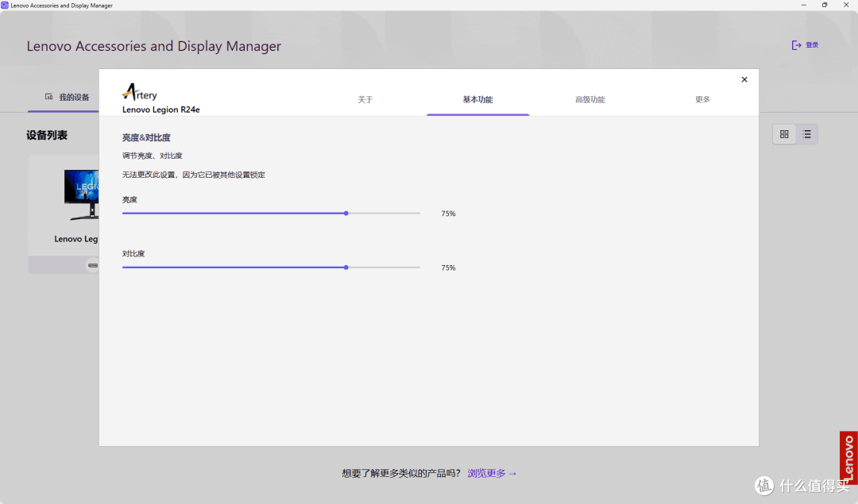Click the login 登录 icon button
Image resolution: width=858 pixels, height=504 pixels.
pos(805,44)
